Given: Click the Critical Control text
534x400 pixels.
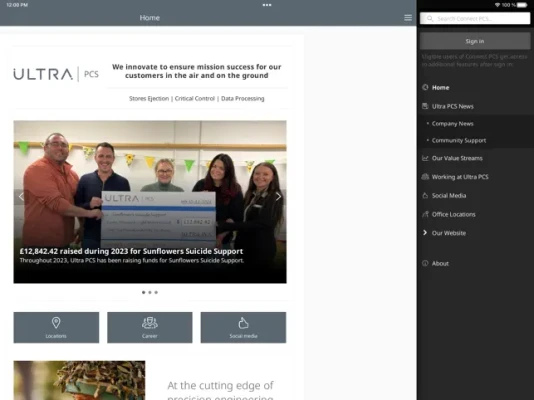Looking at the screenshot, I should (194, 98).
